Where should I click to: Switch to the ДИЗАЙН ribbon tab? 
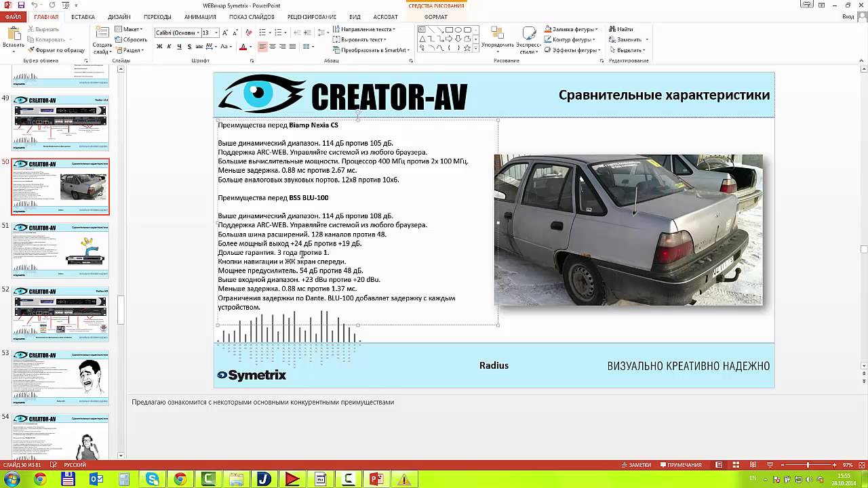click(119, 17)
